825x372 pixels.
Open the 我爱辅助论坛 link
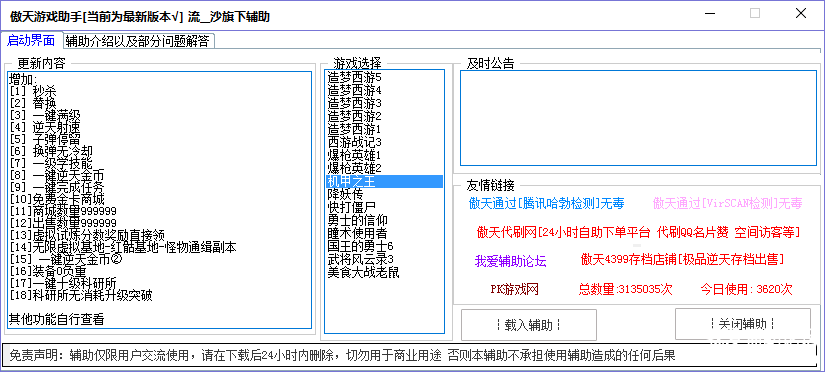[510, 262]
